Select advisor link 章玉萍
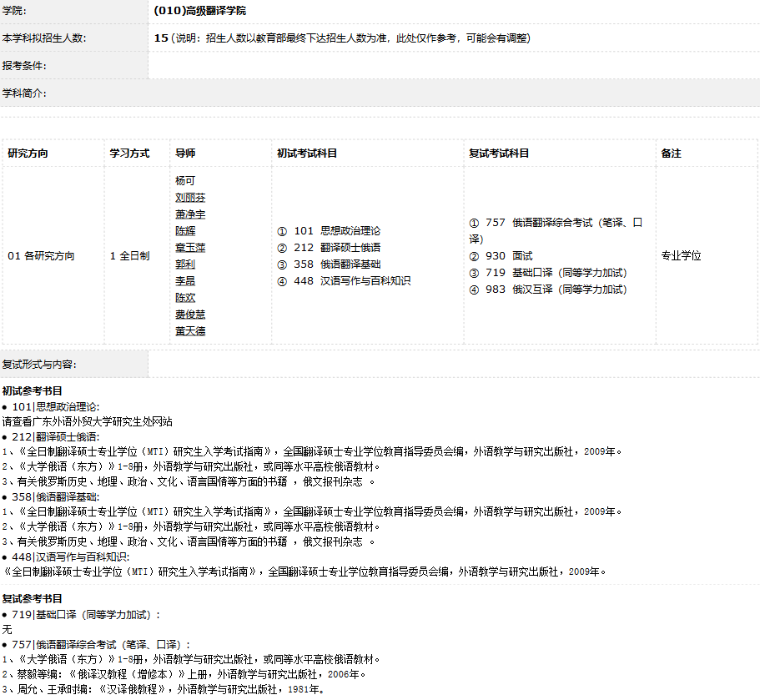This screenshot has height=700, width=760. (x=190, y=248)
